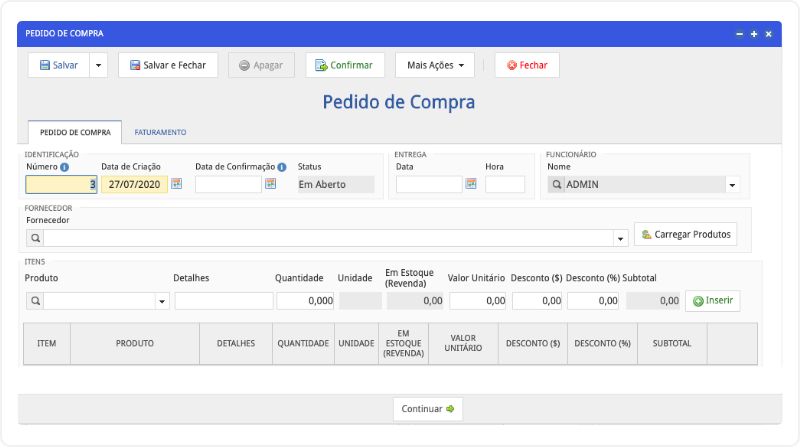Expand the Salvar split-button arrow
Screen dimensions: 800x447
98,65
